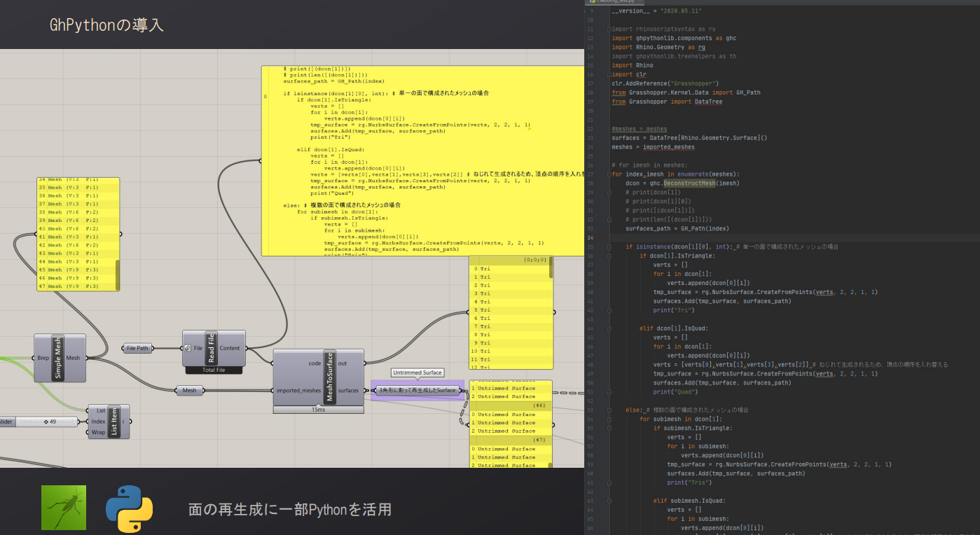The image size is (980, 535).
Task: Select the MeshToSurface Python component
Action: (318, 377)
